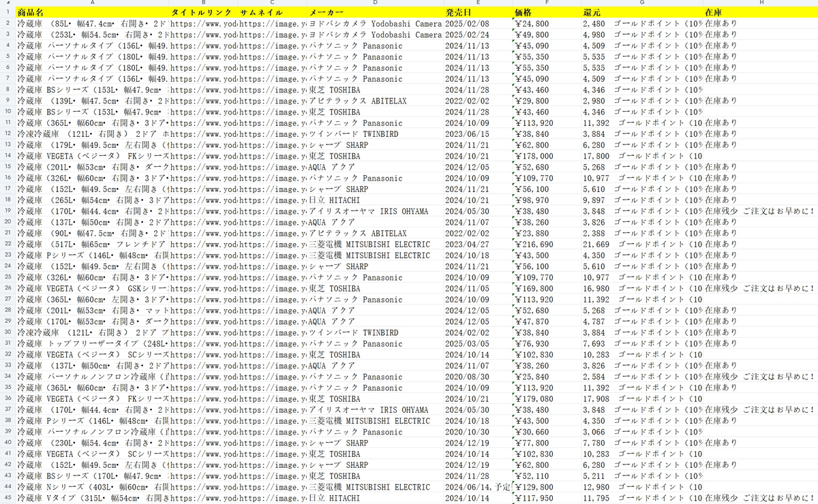The width and height of the screenshot is (818, 504).
Task: Select ツインバード TWINBIRD cell in row 12
Action: click(x=375, y=134)
